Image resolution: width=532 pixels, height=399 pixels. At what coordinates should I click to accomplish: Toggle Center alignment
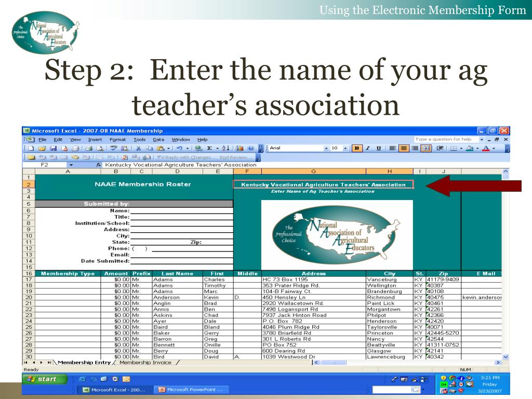point(403,148)
